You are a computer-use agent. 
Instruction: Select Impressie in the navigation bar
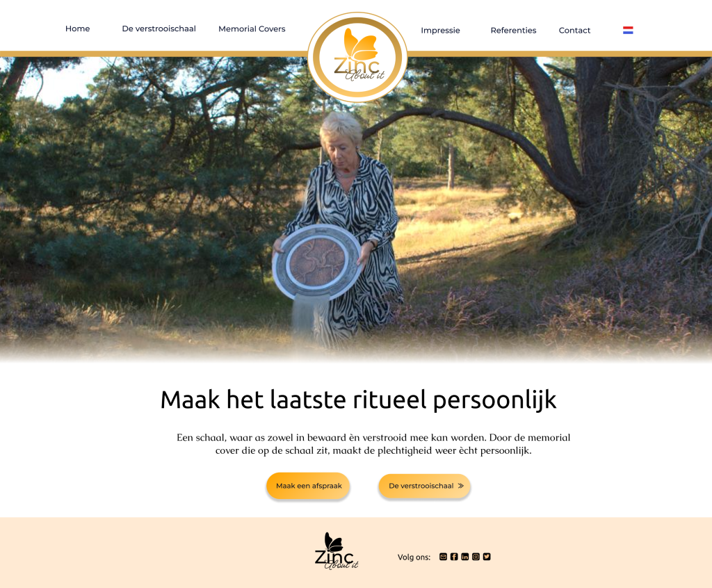[x=440, y=31]
